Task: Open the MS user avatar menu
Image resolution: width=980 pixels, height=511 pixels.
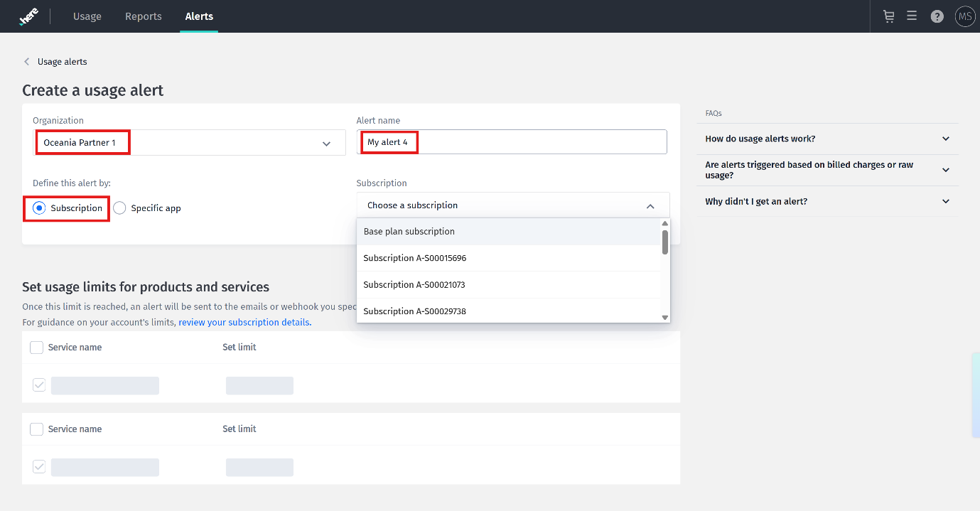Action: (x=965, y=16)
